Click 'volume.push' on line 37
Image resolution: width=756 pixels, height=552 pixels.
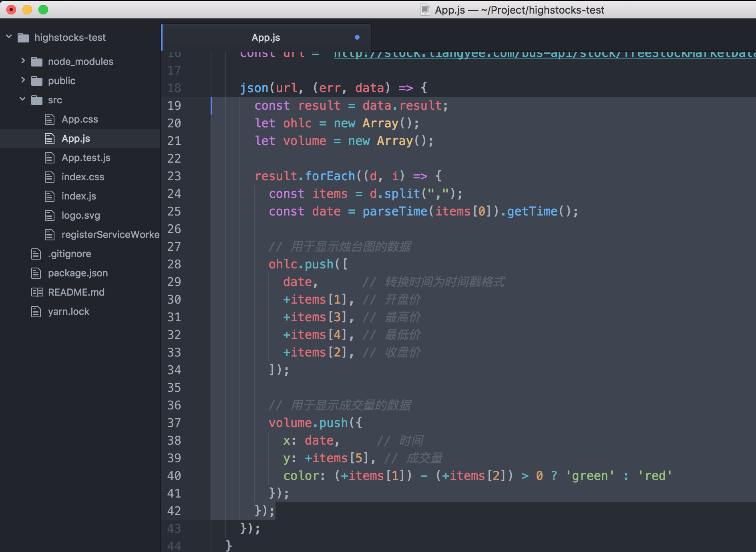coord(308,423)
